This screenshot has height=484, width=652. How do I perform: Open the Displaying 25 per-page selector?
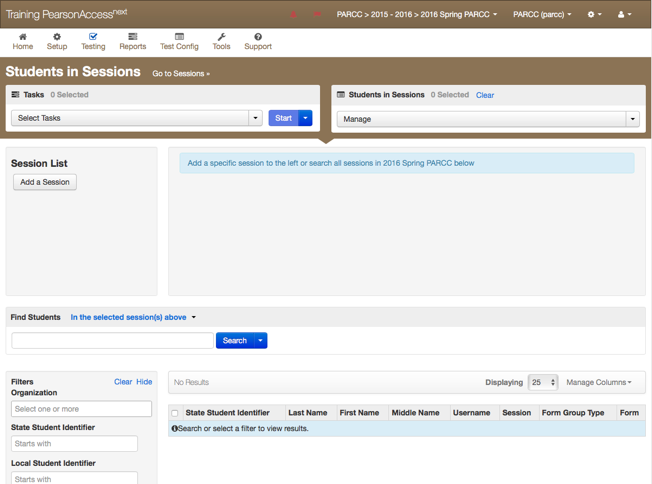542,382
